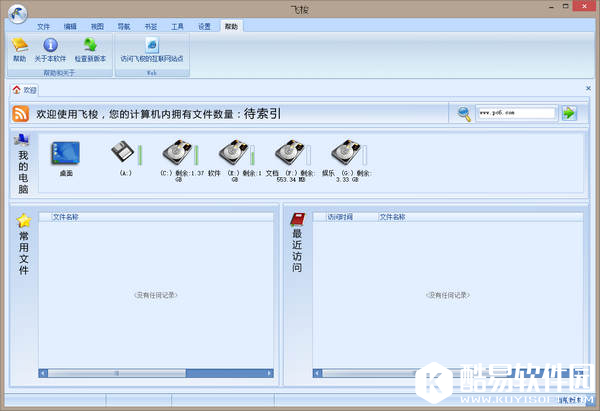Click the www.pc6.com search input field
The height and width of the screenshot is (411, 600).
(x=516, y=113)
